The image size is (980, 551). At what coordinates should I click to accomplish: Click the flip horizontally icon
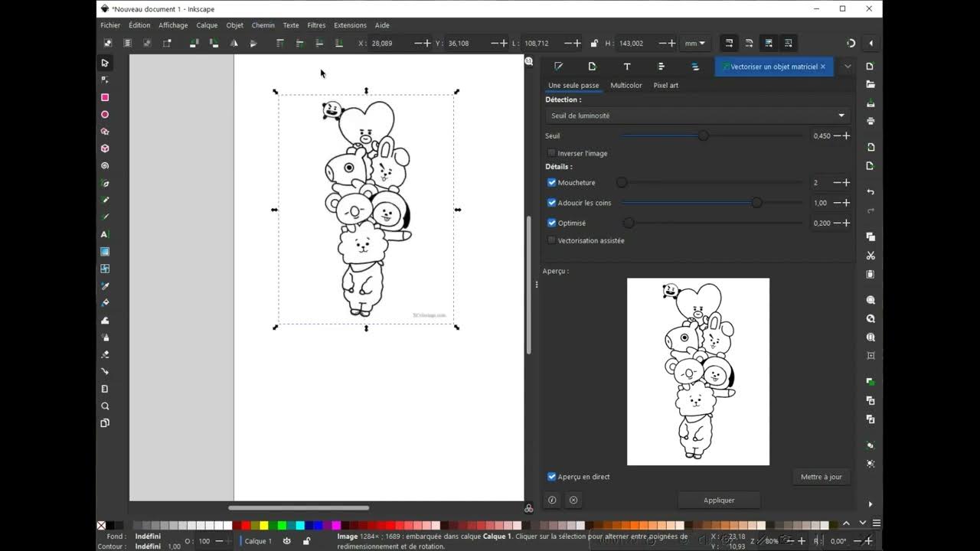pyautogui.click(x=234, y=43)
